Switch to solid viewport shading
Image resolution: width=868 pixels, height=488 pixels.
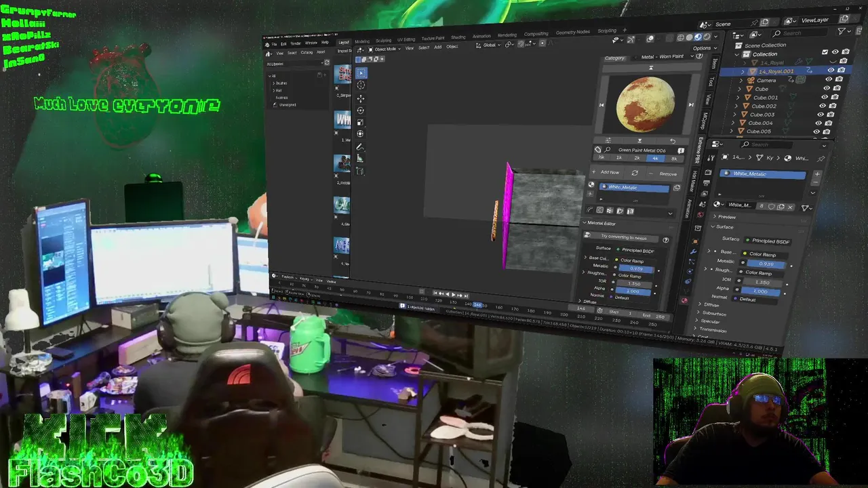690,37
